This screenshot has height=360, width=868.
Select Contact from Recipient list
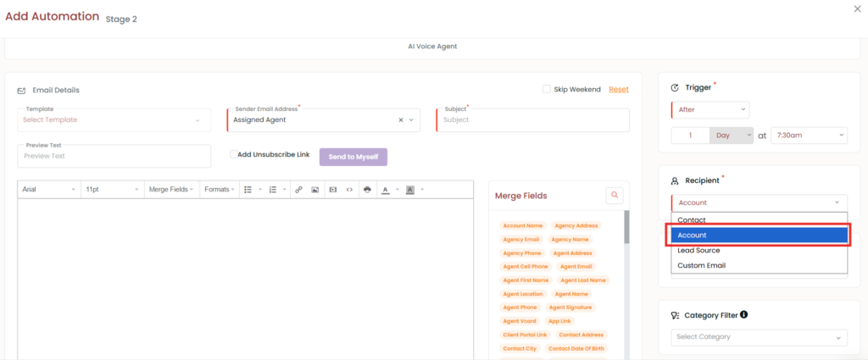(759, 220)
